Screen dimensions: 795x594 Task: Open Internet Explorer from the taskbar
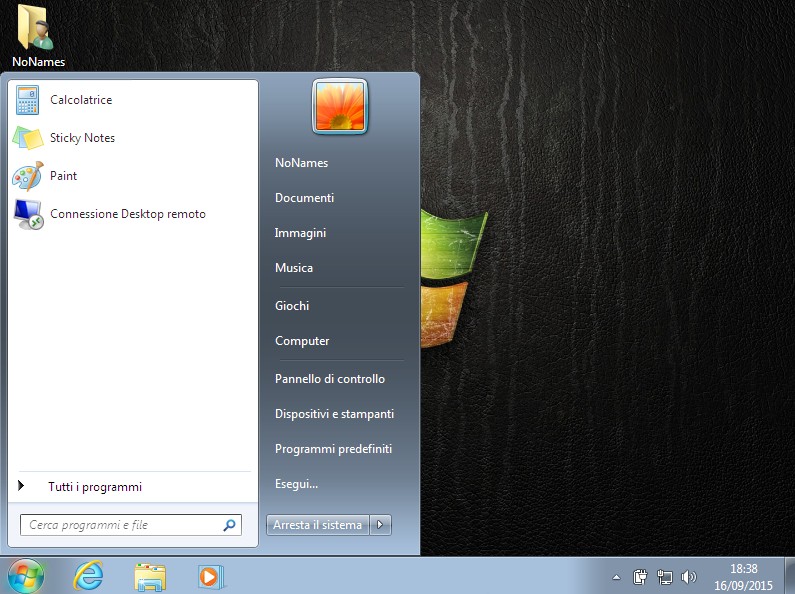89,576
